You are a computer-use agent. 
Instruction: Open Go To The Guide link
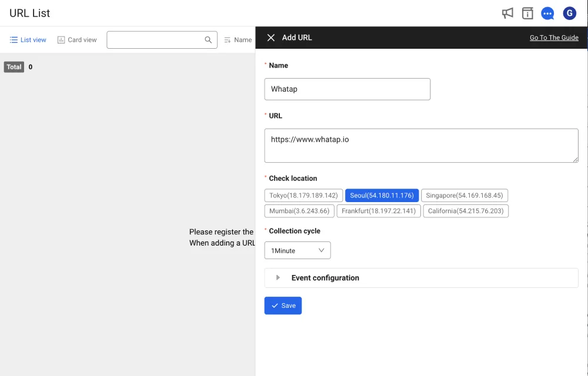pos(554,38)
